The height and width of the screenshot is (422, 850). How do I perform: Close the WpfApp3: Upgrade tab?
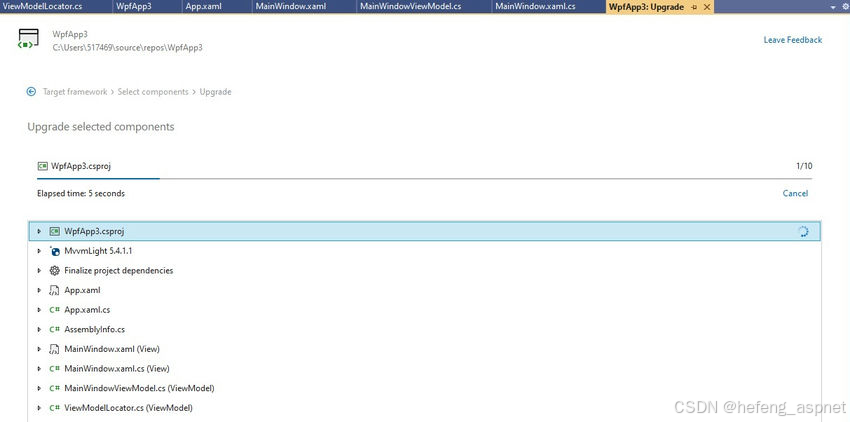(x=706, y=7)
